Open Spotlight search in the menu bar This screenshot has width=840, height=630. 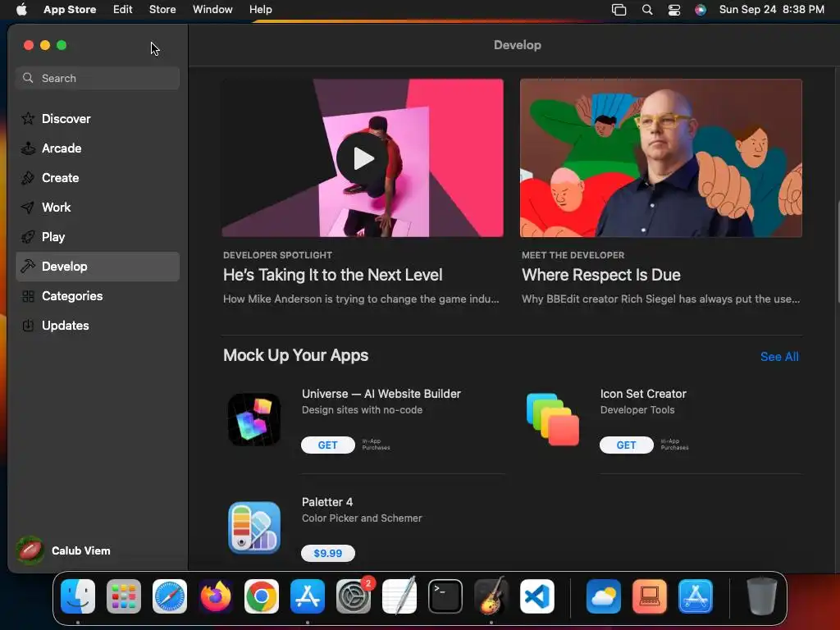pyautogui.click(x=647, y=10)
